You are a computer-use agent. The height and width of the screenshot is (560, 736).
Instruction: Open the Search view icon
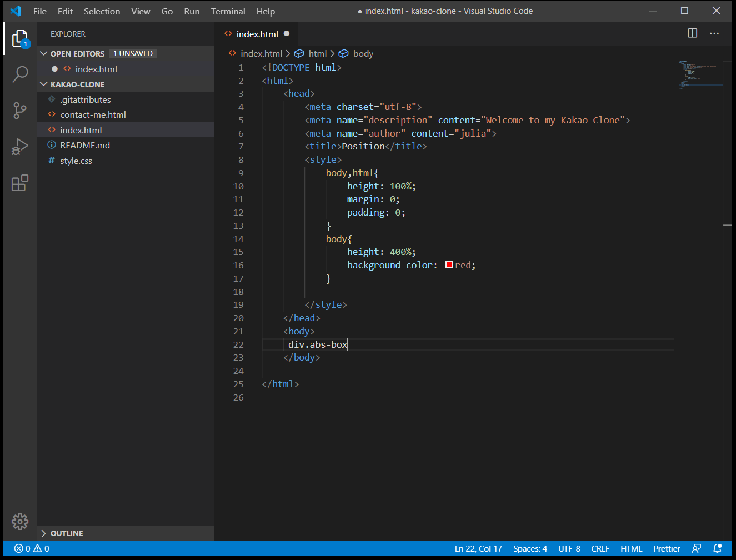(x=20, y=74)
